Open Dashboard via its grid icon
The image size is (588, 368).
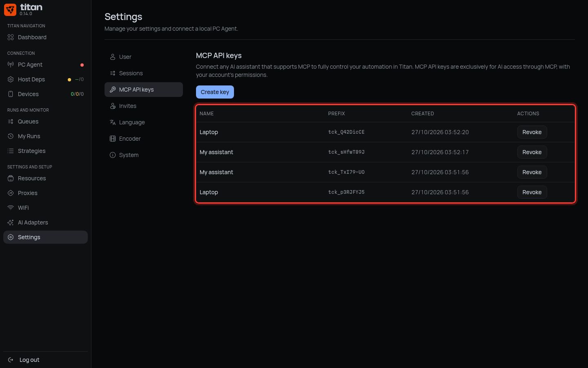click(x=11, y=37)
